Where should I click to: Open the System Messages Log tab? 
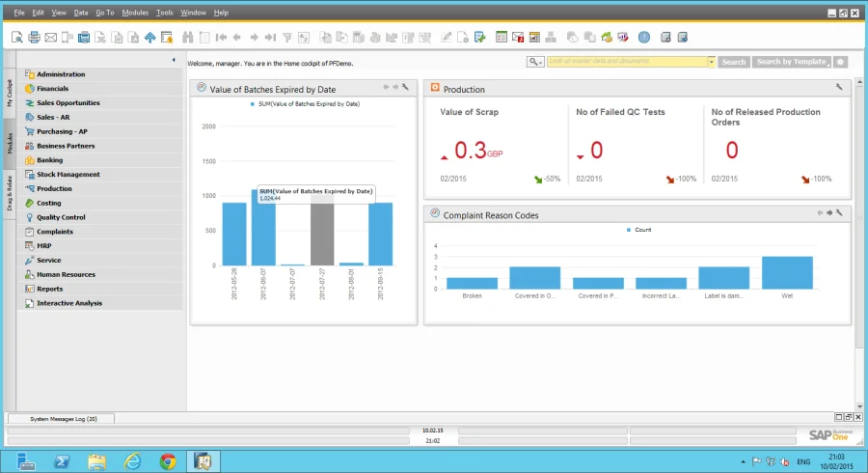63,419
